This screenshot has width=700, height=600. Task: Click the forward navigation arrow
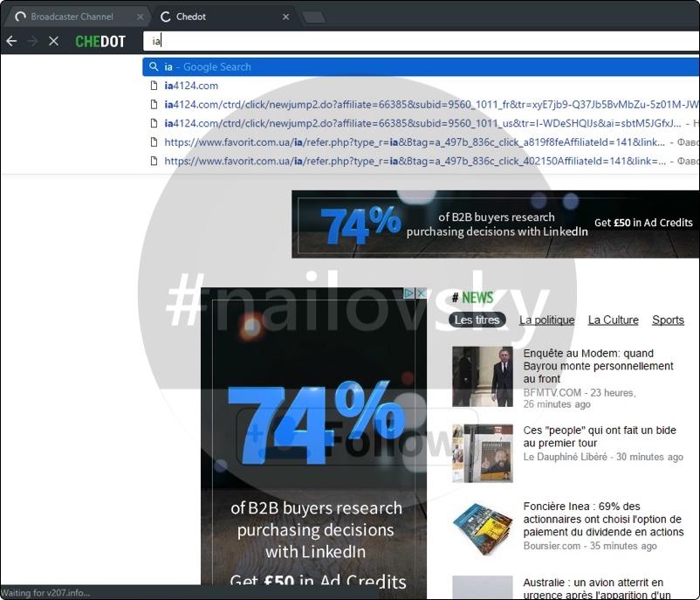tap(33, 40)
